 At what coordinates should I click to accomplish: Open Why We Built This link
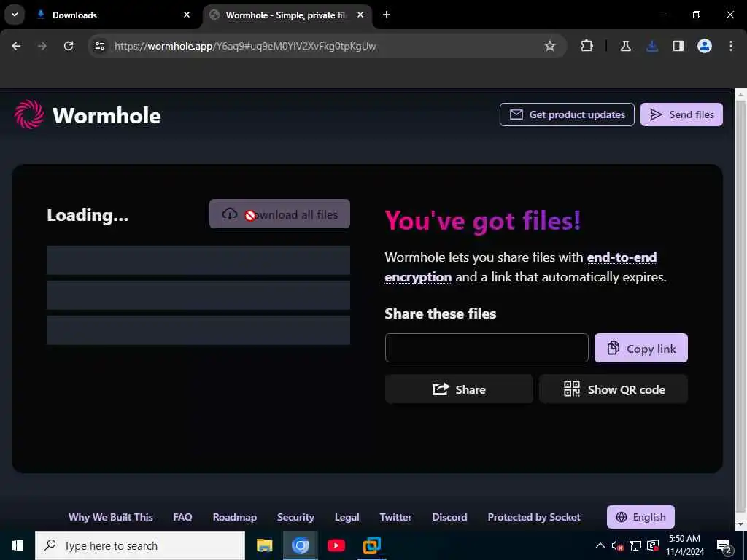(111, 517)
